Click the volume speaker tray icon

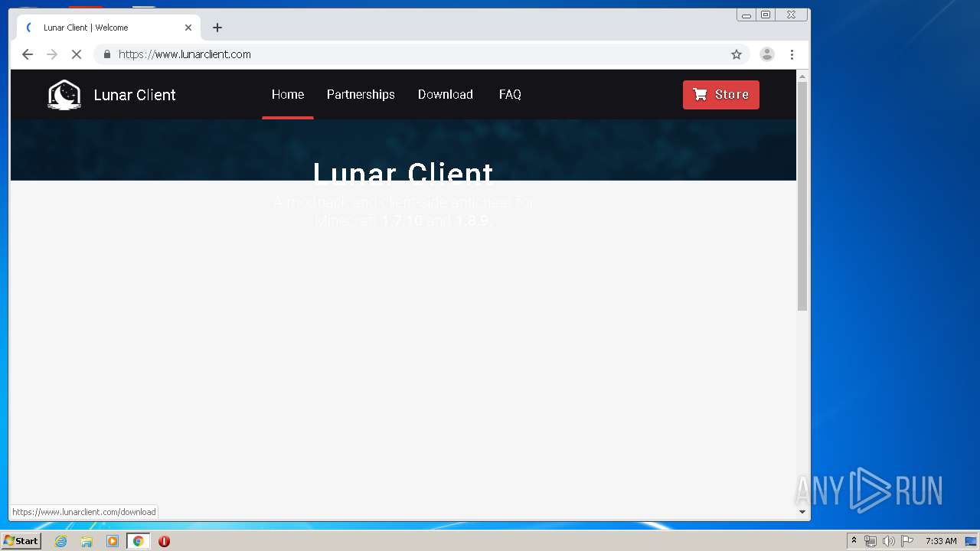888,541
